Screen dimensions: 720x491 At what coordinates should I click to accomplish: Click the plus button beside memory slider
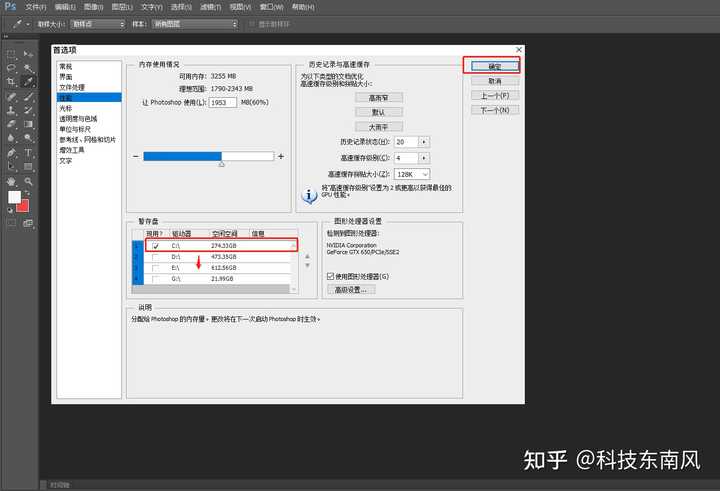pyautogui.click(x=281, y=156)
